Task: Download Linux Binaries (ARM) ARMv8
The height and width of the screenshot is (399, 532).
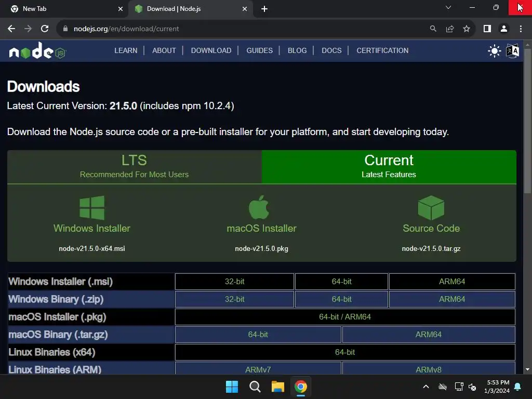Action: [x=429, y=369]
